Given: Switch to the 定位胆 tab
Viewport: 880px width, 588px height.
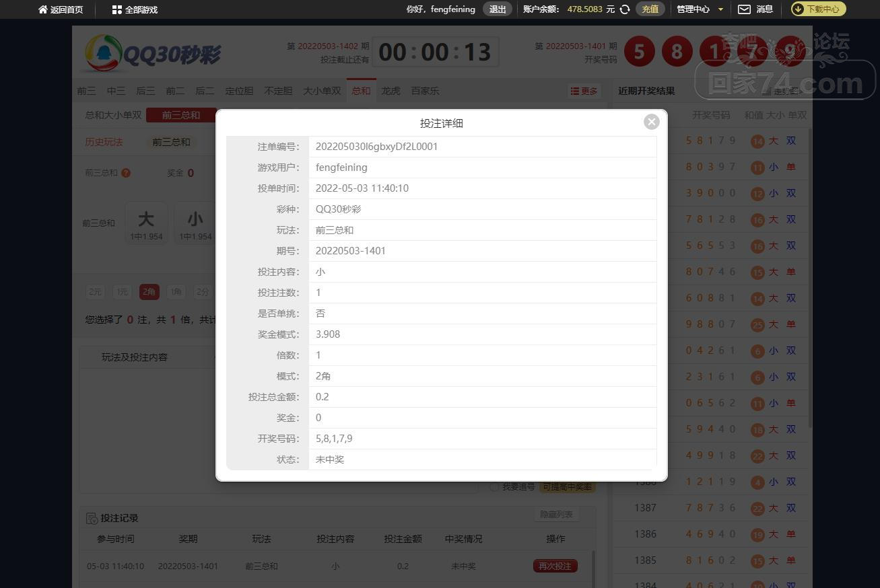Looking at the screenshot, I should 239,91.
